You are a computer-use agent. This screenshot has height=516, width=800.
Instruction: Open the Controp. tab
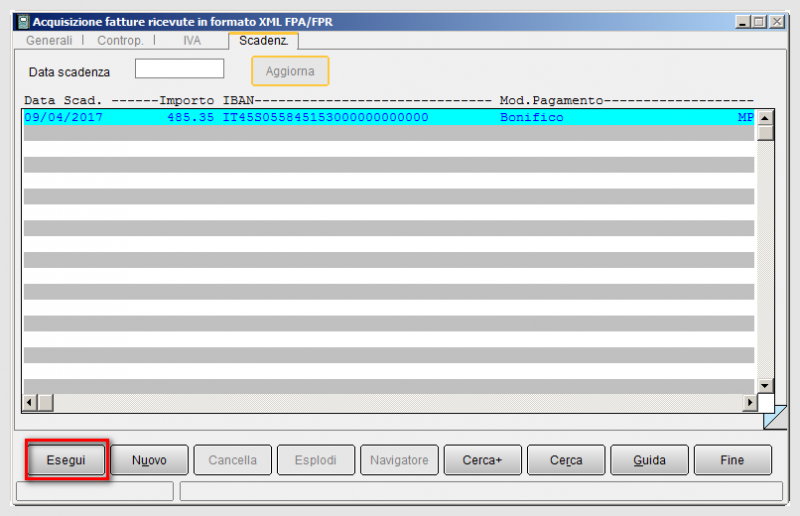tap(120, 40)
